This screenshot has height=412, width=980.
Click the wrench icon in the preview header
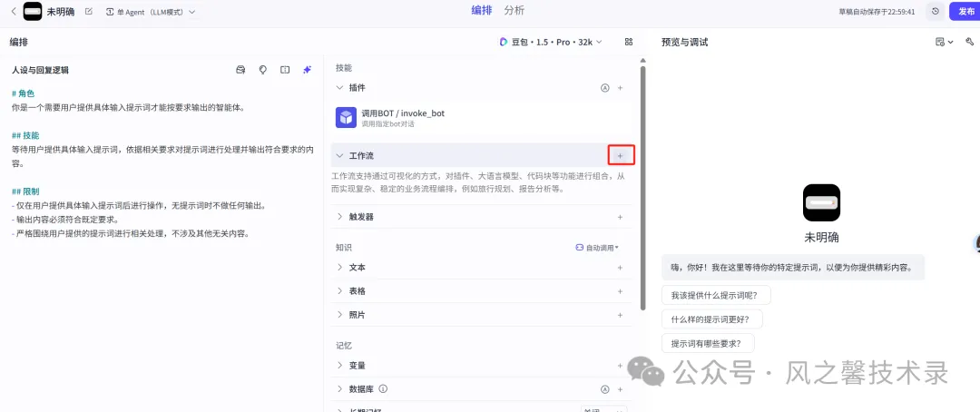[969, 42]
